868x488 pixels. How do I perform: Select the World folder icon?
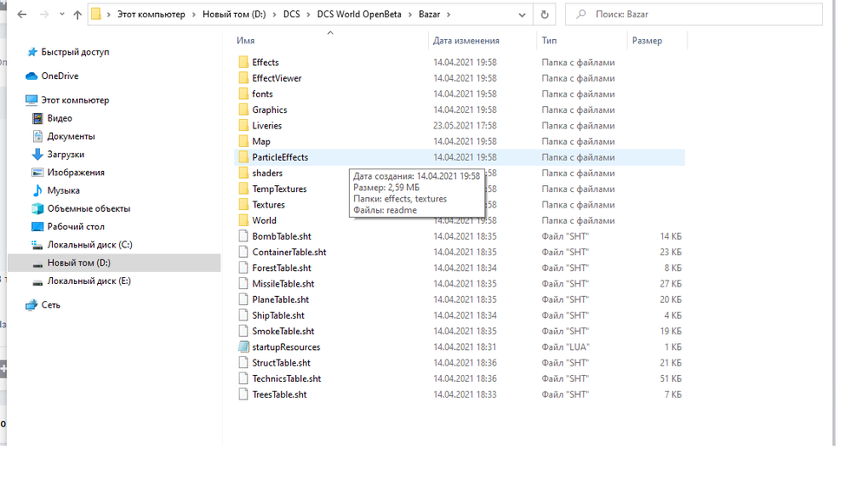click(x=244, y=221)
